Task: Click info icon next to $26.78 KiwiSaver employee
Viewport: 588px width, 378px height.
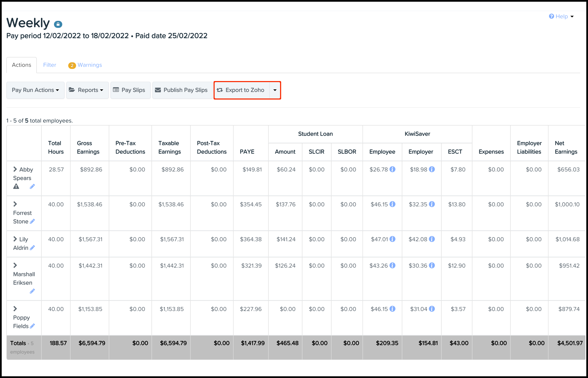Action: (x=392, y=169)
